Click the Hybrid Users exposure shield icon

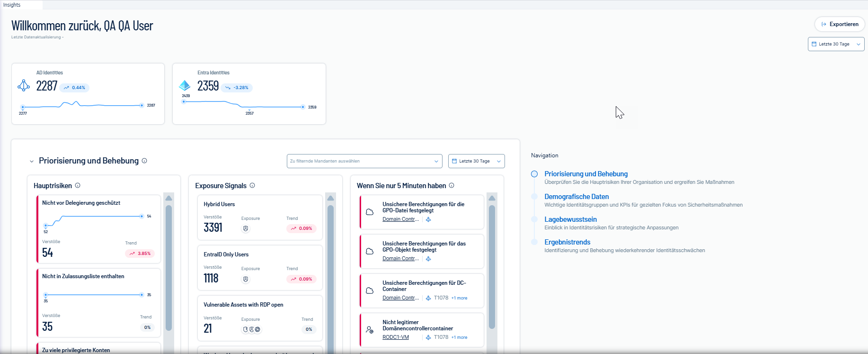click(x=246, y=228)
